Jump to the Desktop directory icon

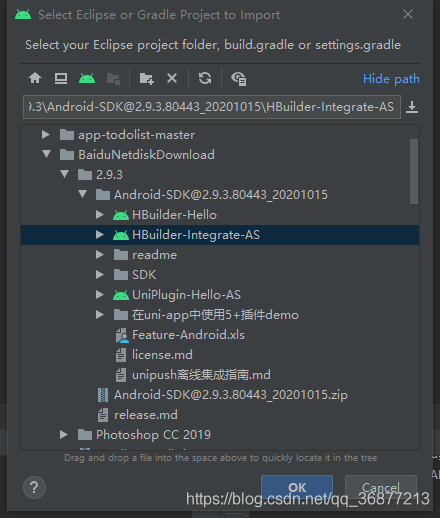[x=61, y=78]
